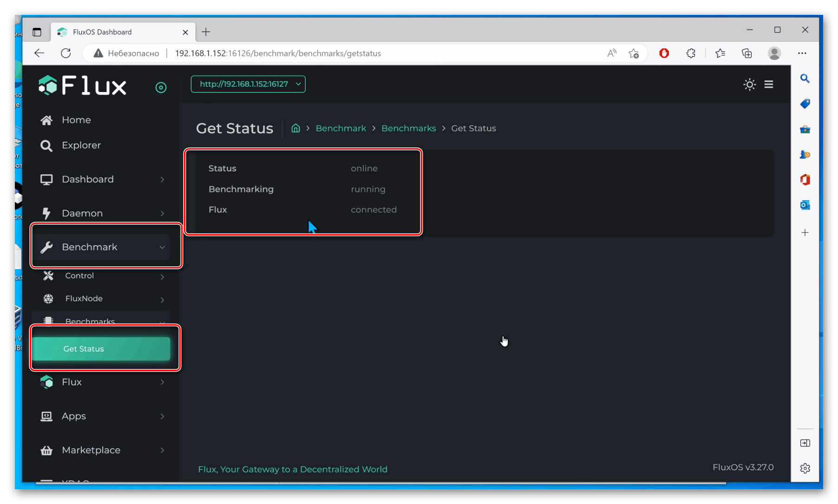The height and width of the screenshot is (504, 838).
Task: Click the Dashboard monitor icon
Action: pos(46,180)
